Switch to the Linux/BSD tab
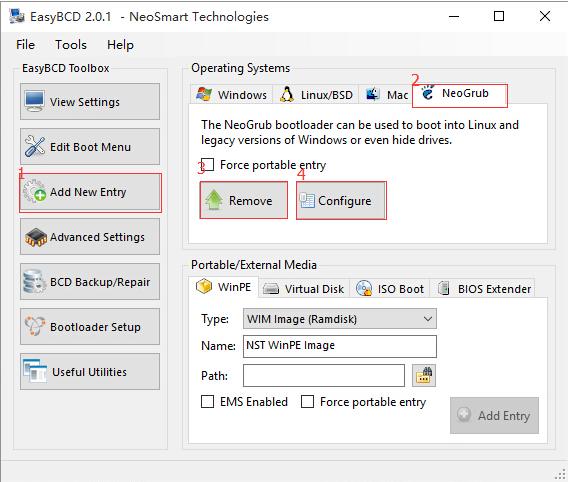The width and height of the screenshot is (568, 482). click(316, 95)
